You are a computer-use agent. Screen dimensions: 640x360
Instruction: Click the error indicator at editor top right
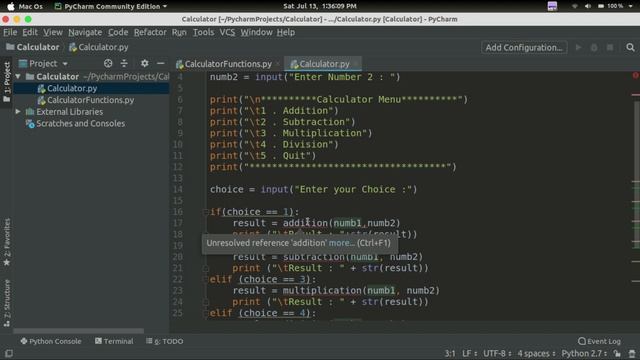click(x=636, y=76)
